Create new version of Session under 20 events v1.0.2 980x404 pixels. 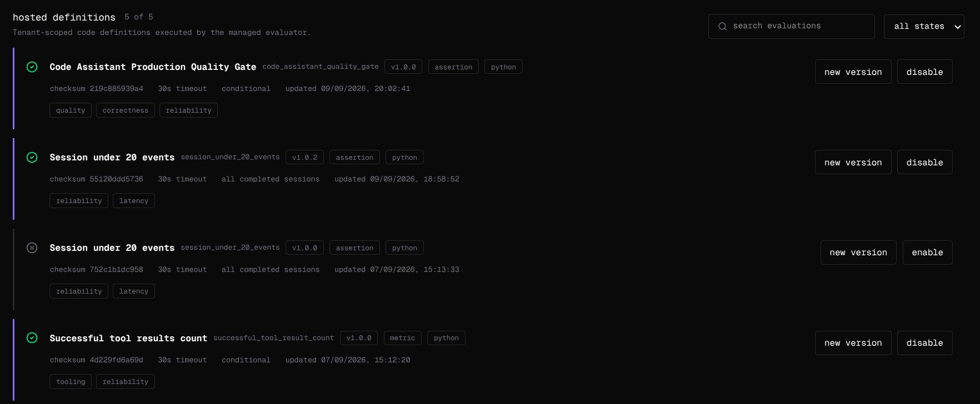tap(853, 162)
